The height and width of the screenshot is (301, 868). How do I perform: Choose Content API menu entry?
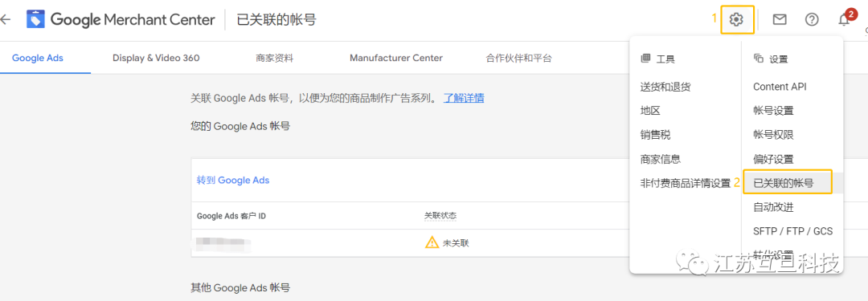[x=780, y=87]
